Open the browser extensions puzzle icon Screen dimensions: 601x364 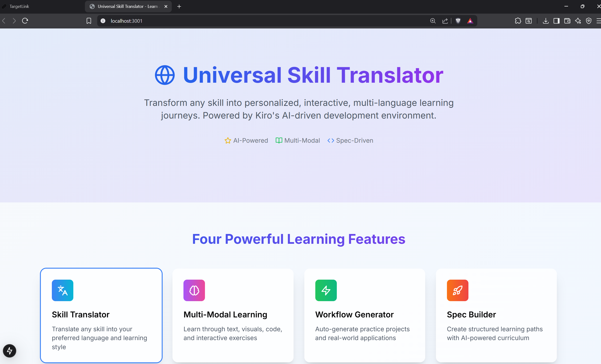tap(518, 21)
